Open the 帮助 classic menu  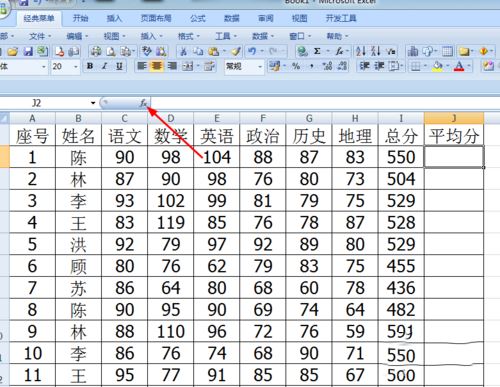coord(337,36)
